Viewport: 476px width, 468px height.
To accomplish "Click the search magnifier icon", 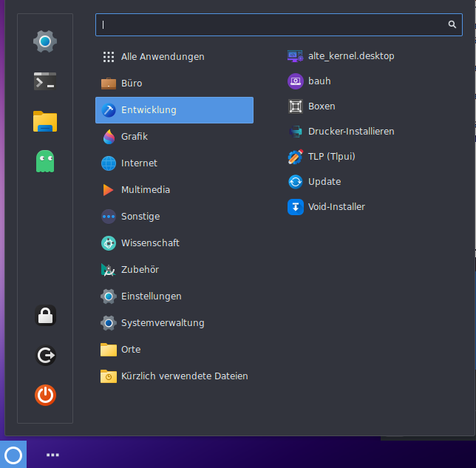I will pos(452,24).
